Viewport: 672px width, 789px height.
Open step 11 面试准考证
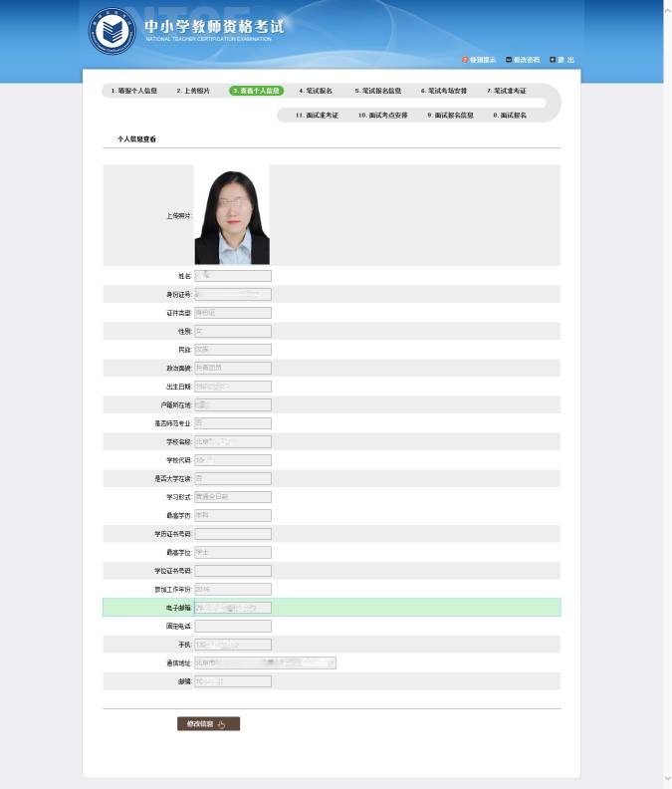pos(317,116)
